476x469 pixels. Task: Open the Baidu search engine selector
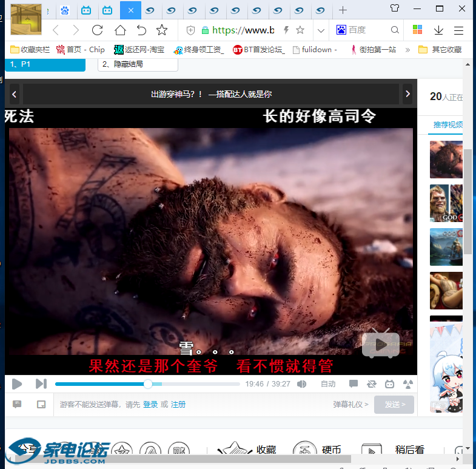point(341,30)
